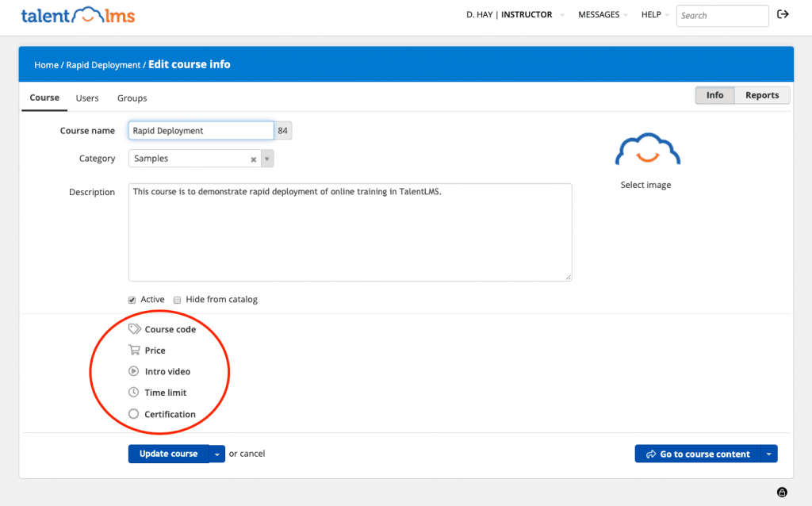Remove the Samples category tag
The image size is (812, 506).
[253, 158]
